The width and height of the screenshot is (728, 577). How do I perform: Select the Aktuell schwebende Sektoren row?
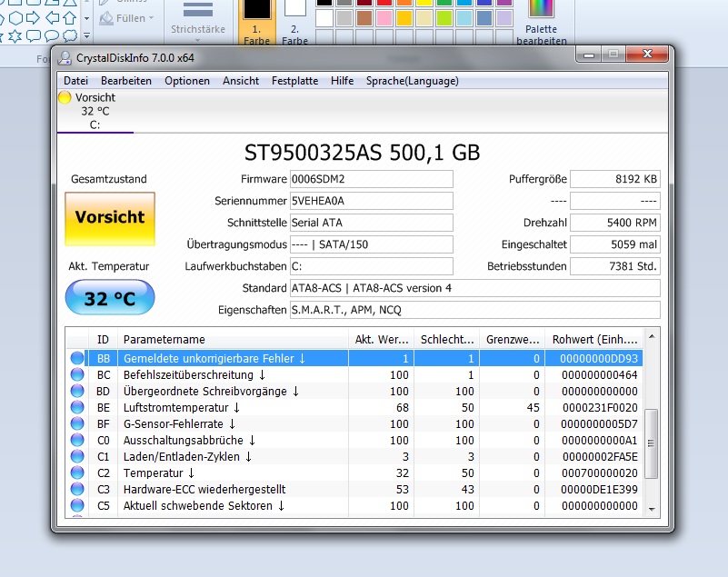[354, 505]
